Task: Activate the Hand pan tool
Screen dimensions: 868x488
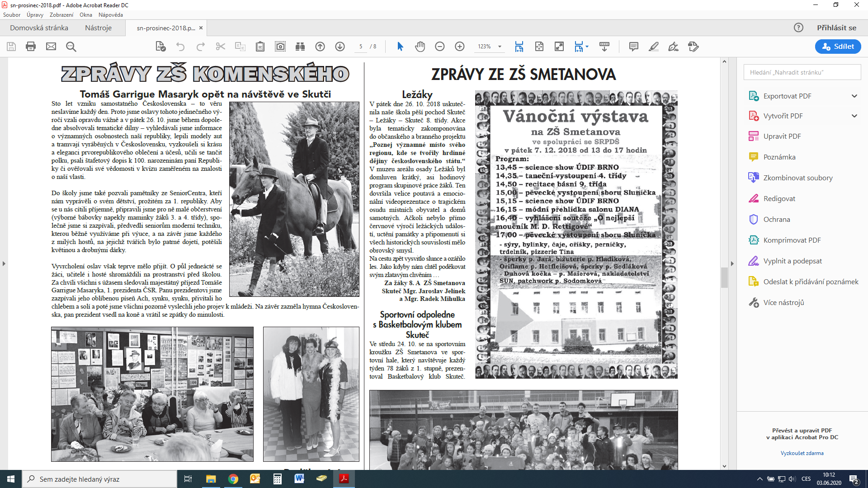Action: pyautogui.click(x=420, y=47)
